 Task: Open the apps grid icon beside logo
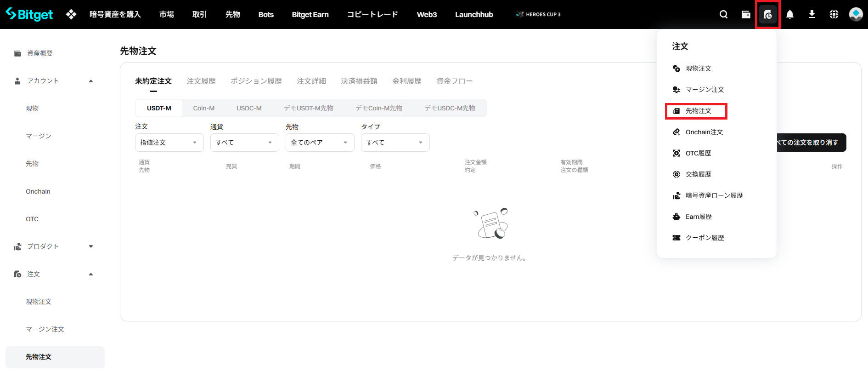pyautogui.click(x=71, y=14)
